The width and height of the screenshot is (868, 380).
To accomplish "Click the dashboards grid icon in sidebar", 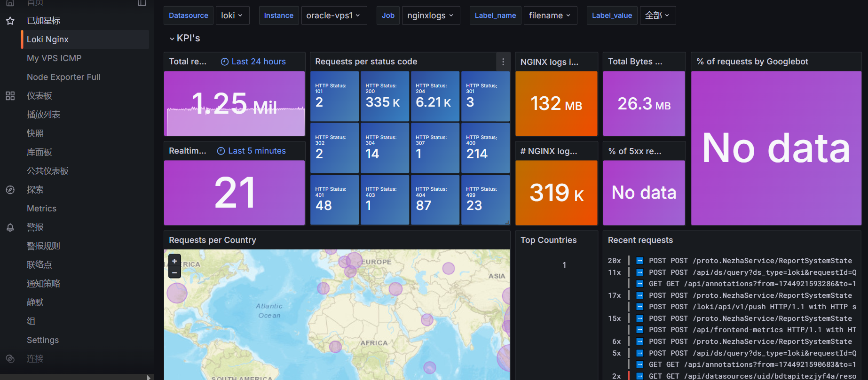I will pos(10,96).
